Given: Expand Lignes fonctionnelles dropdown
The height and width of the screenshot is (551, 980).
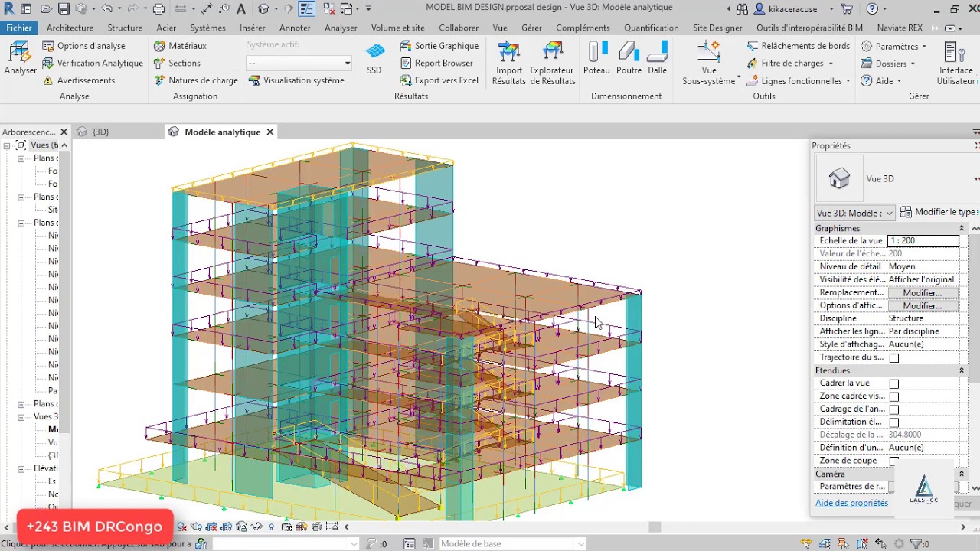Looking at the screenshot, I should click(x=799, y=80).
